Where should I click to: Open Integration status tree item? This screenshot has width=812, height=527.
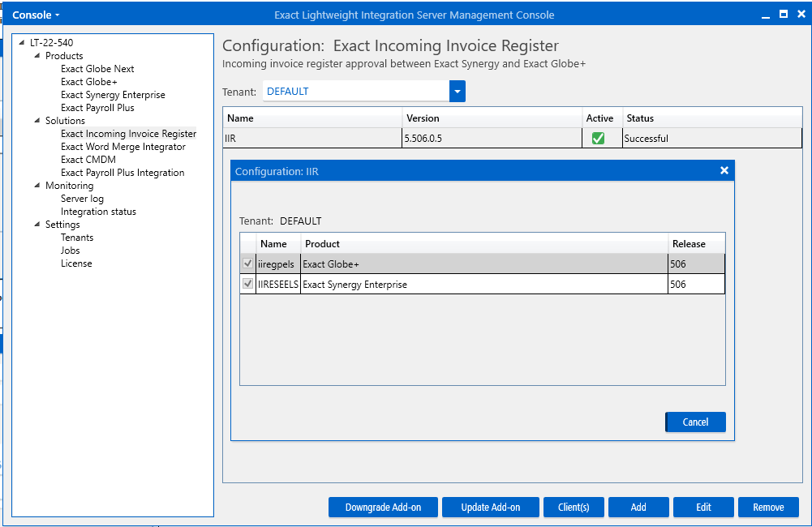click(x=98, y=212)
